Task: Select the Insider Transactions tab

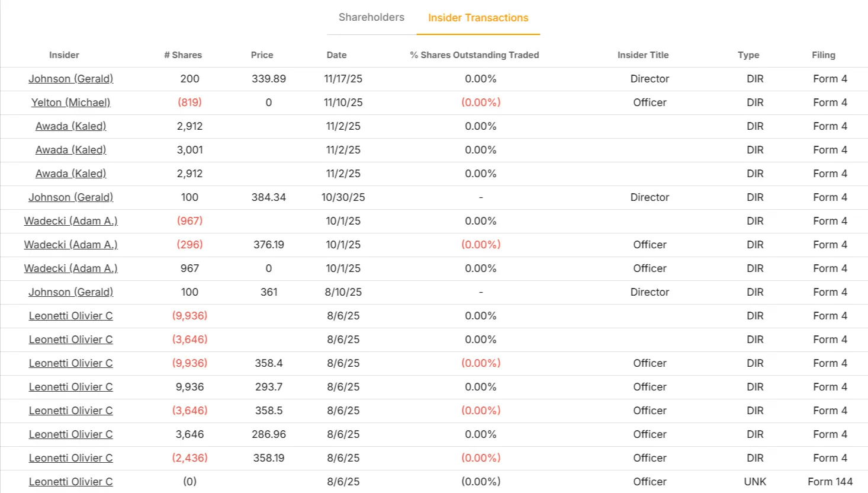Action: click(x=478, y=18)
